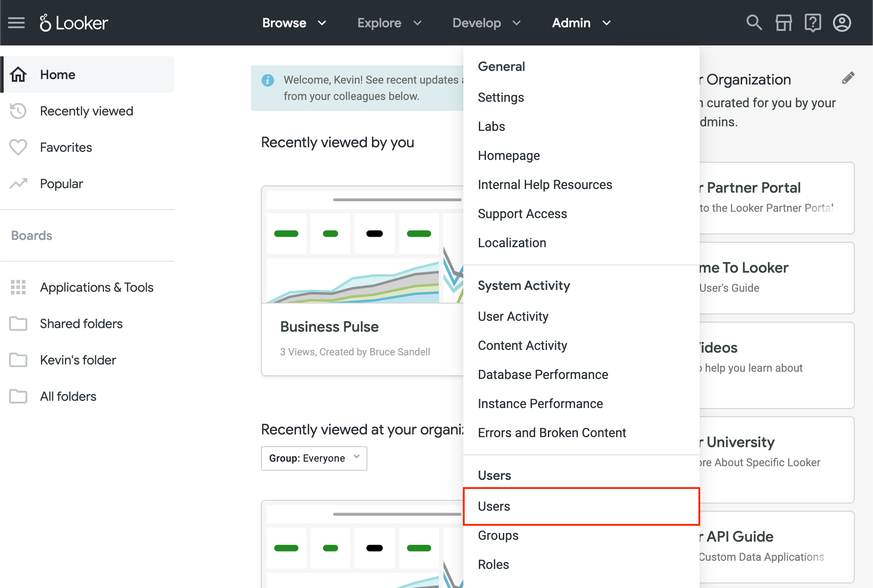Open the Group: Everyone dropdown

(314, 458)
